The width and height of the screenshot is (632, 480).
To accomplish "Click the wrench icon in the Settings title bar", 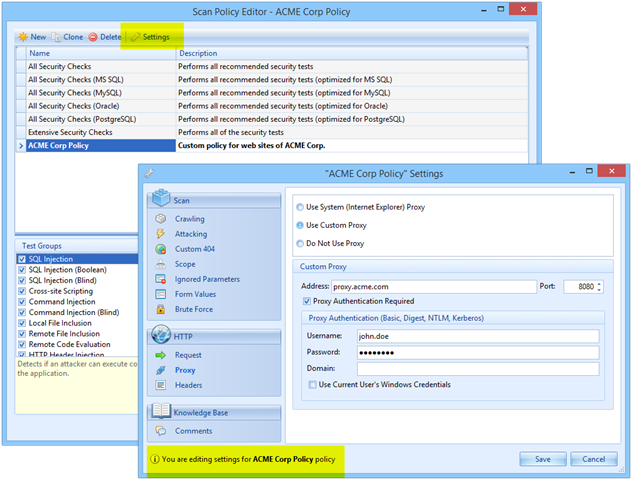I will pyautogui.click(x=150, y=173).
